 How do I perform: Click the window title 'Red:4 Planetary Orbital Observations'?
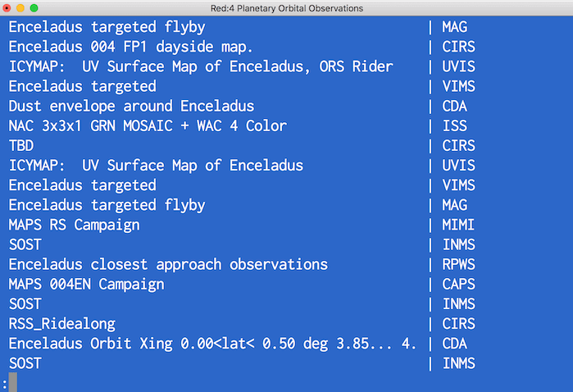coord(286,8)
